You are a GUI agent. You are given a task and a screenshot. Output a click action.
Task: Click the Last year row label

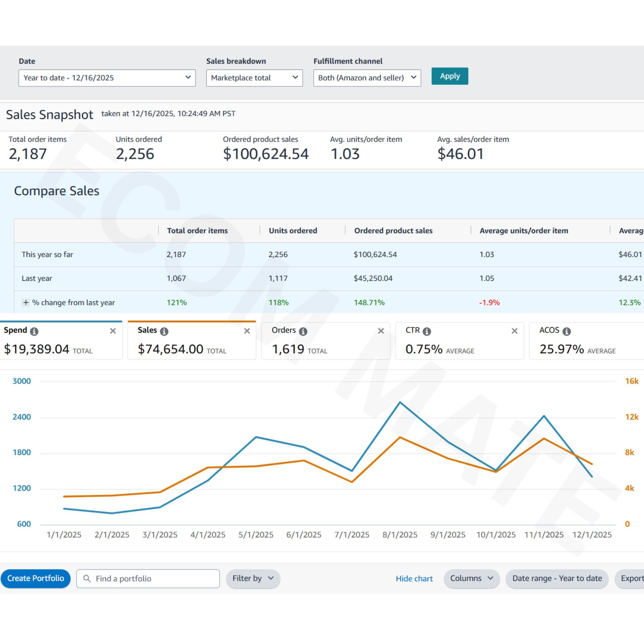37,278
